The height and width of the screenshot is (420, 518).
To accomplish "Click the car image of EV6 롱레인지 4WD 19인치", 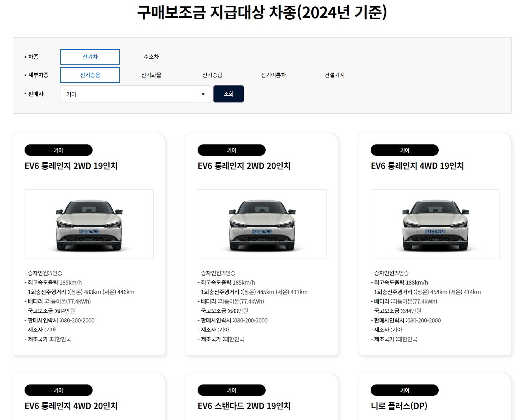I will pyautogui.click(x=435, y=224).
